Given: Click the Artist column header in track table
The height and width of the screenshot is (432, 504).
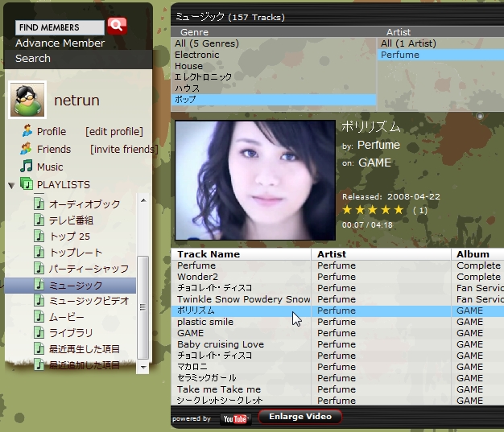Looking at the screenshot, I should (381, 254).
